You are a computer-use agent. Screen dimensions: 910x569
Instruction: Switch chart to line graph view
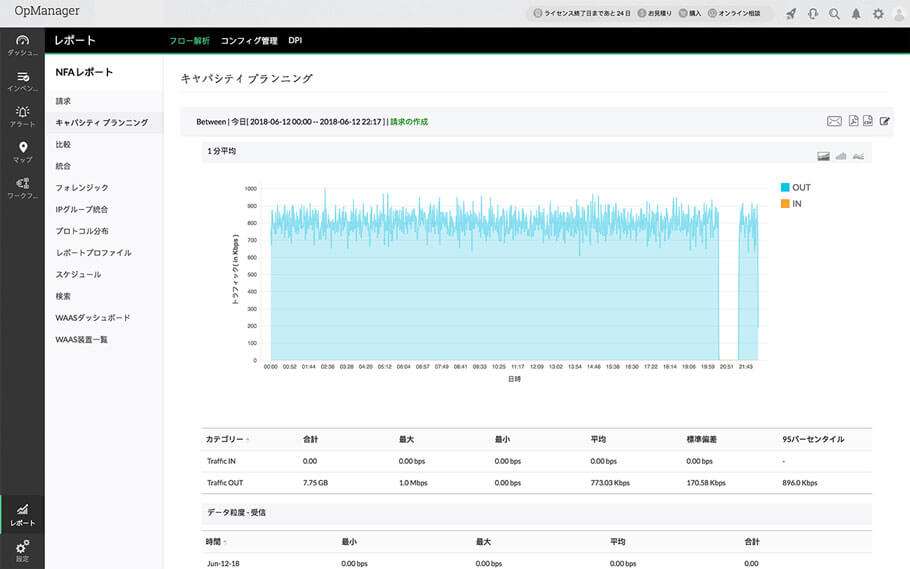coord(858,156)
